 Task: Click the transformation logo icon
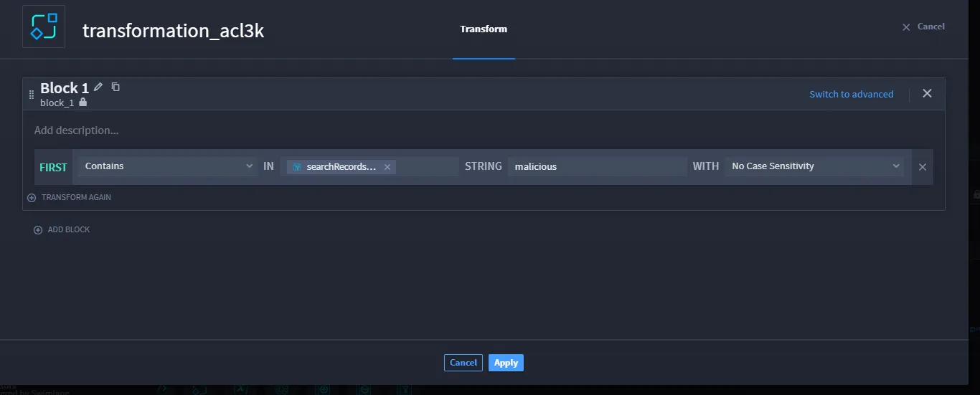44,27
